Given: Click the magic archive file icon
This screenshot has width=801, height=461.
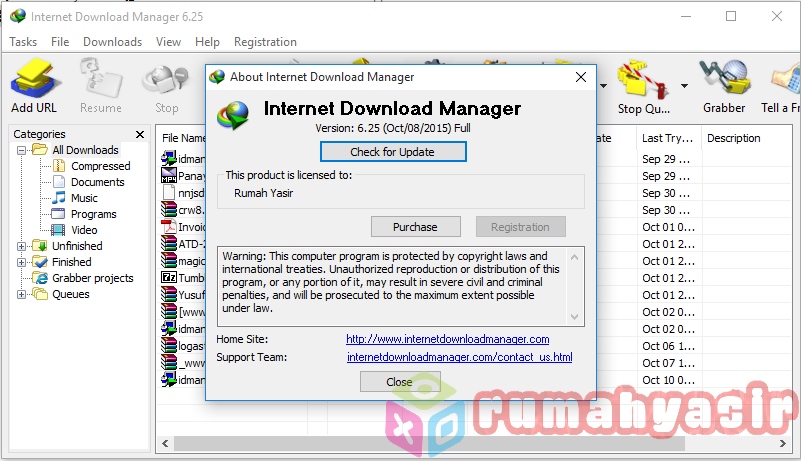Looking at the screenshot, I should pos(169,261).
